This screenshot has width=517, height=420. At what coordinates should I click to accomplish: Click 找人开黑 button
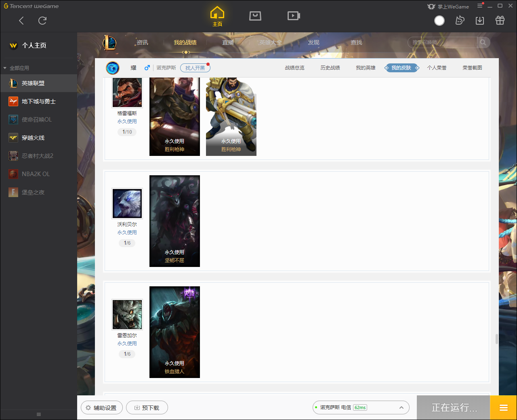click(195, 68)
